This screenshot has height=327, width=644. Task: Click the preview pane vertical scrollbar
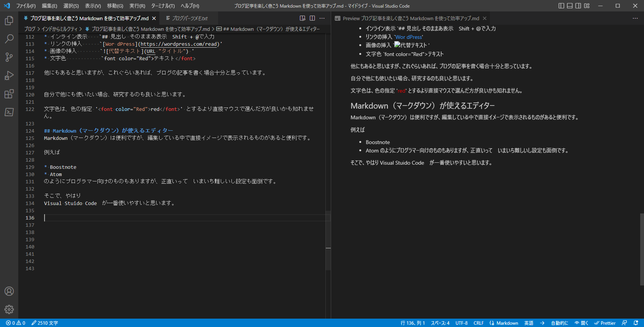point(642,249)
